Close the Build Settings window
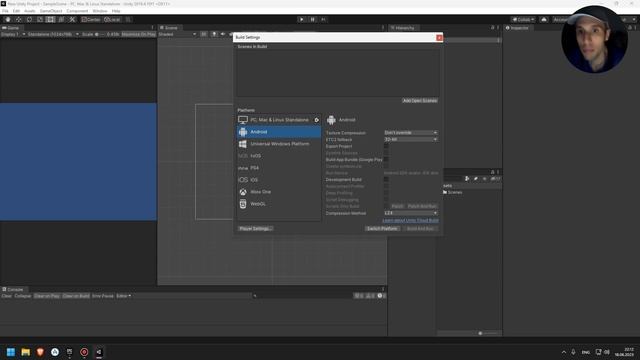This screenshot has width=640, height=360. click(439, 38)
